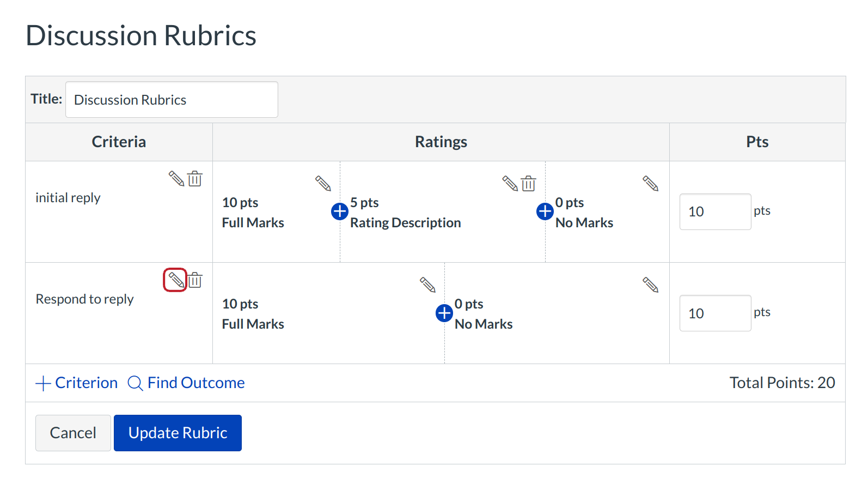Add rating between 5 pts and 0 pts
868x484 pixels.
[545, 211]
